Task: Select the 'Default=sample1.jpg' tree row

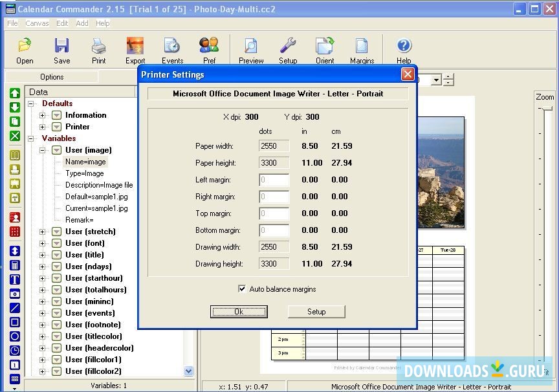Action: [96, 197]
